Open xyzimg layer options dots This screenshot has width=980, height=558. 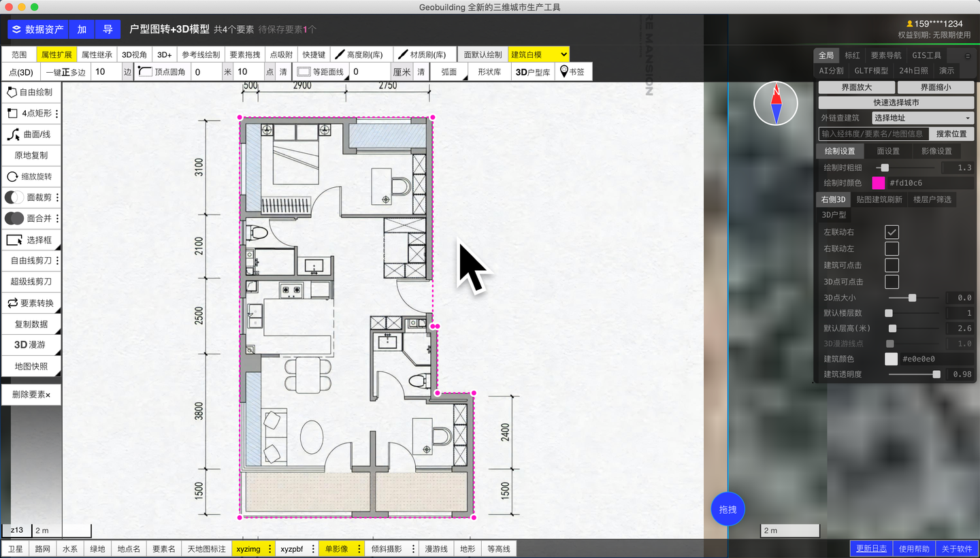(270, 548)
